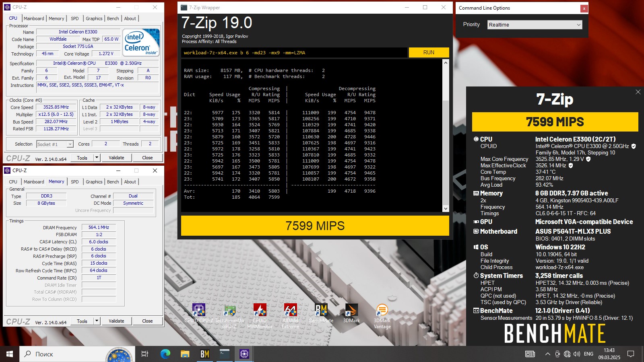Viewport: 644px width, 362px height.
Task: Open touch keyboard tray icon
Action: pos(530,354)
